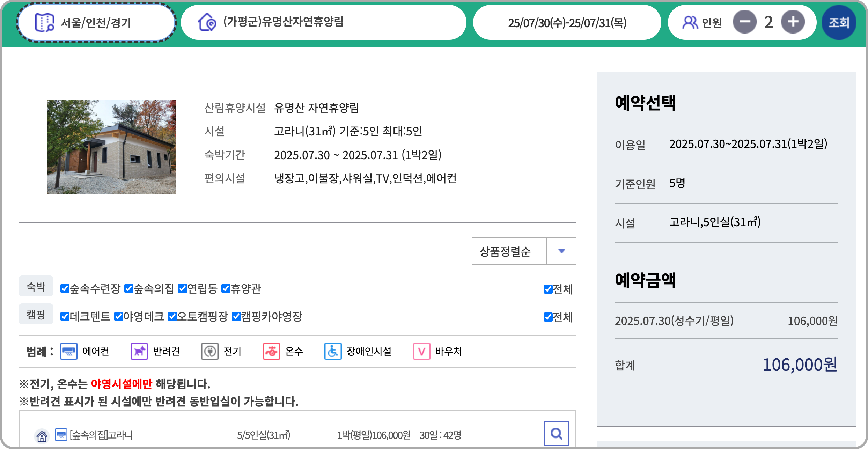
Task: Click the 장애인시설 wheelchair legend icon
Action: [333, 351]
